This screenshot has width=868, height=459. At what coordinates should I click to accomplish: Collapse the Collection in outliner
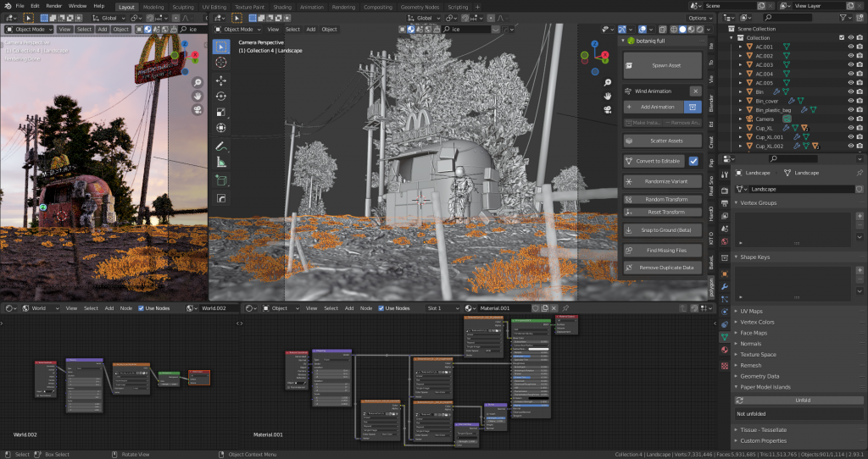click(x=732, y=37)
